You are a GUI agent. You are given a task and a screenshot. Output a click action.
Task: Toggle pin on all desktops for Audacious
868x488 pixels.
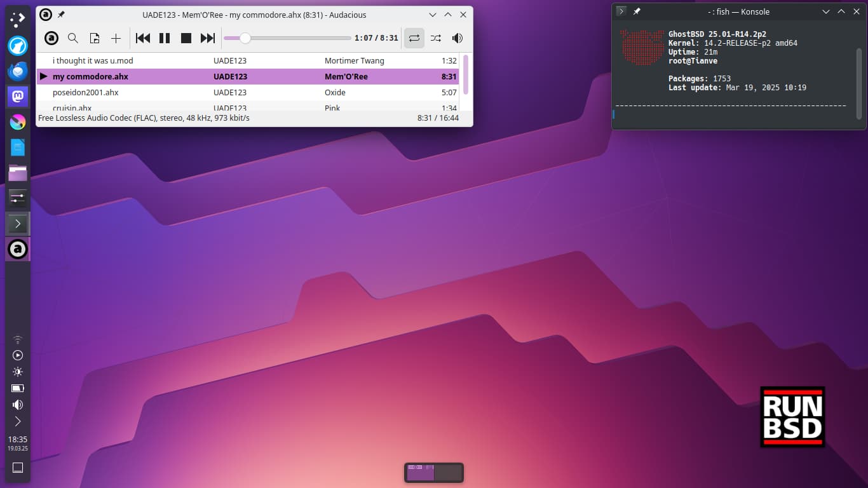click(x=61, y=15)
